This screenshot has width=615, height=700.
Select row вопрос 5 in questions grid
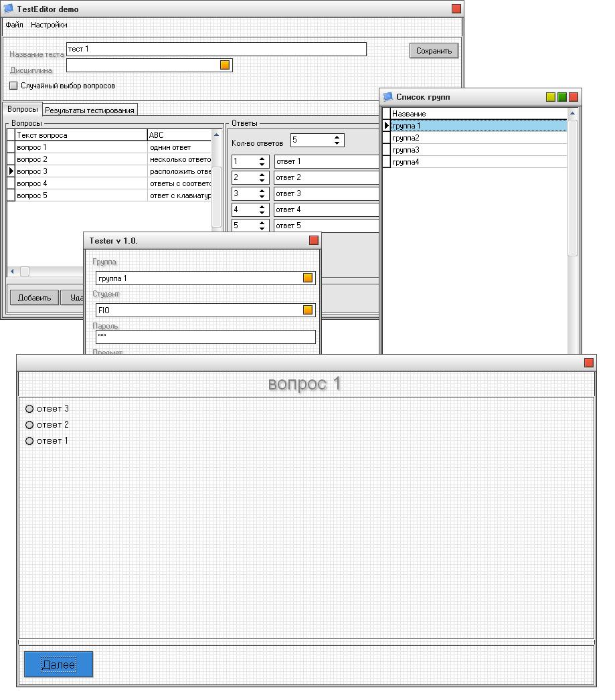pos(109,195)
